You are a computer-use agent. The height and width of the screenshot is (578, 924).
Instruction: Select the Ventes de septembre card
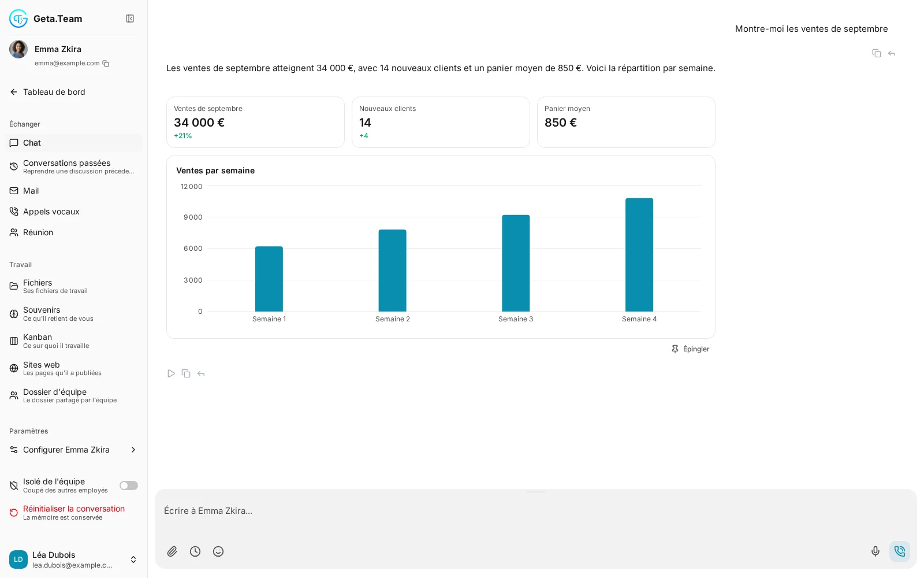[255, 122]
